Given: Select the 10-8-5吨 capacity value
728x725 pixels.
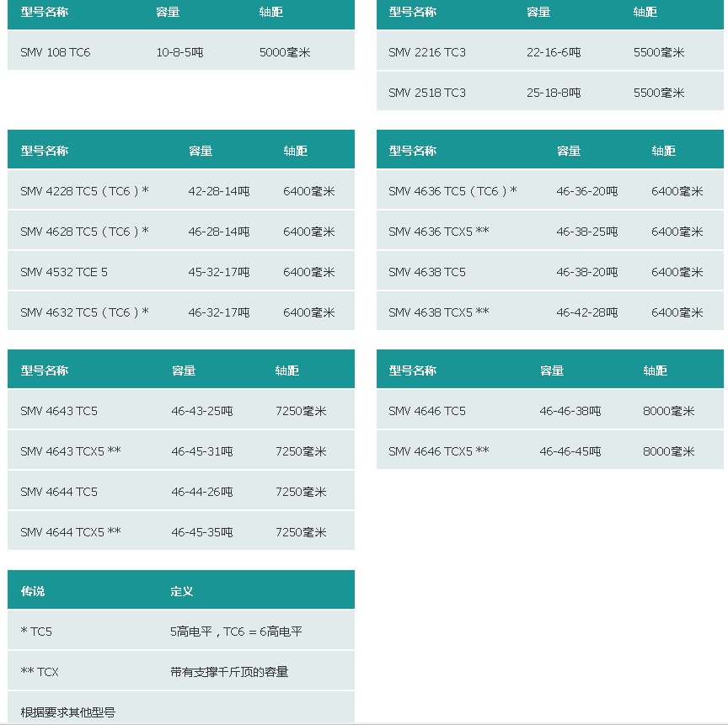Looking at the screenshot, I should click(179, 52).
